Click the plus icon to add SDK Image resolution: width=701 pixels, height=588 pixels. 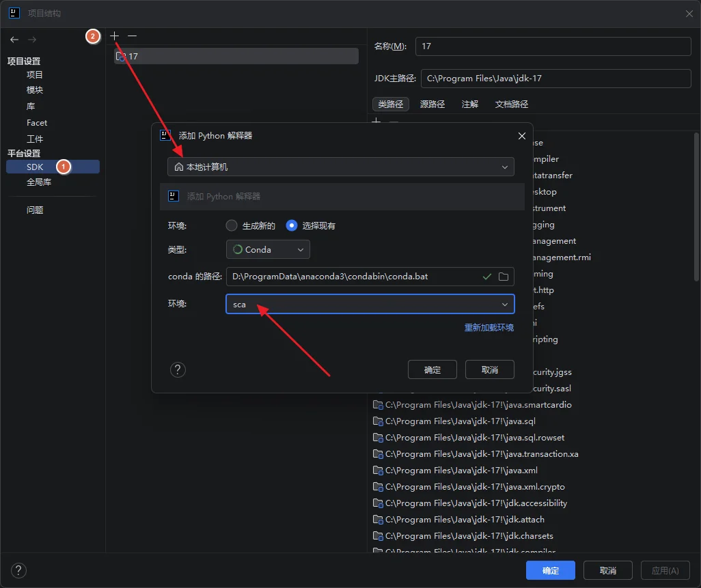pyautogui.click(x=115, y=36)
